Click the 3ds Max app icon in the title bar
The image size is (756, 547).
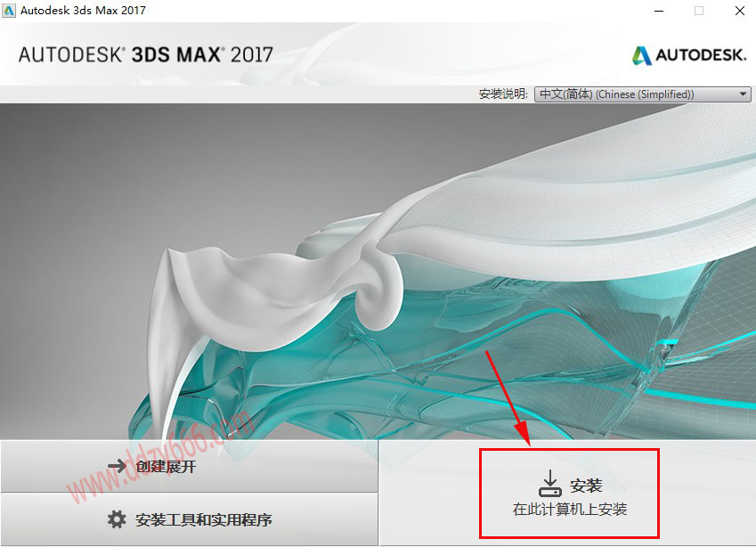[8, 11]
